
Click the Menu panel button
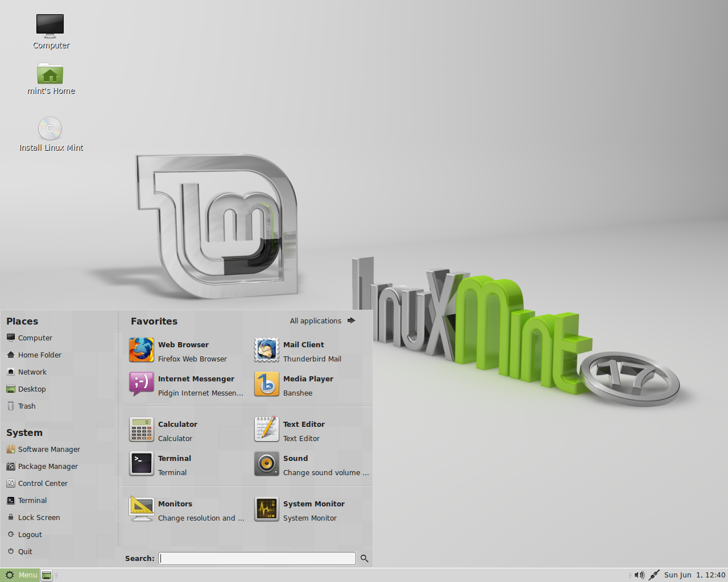[x=20, y=575]
